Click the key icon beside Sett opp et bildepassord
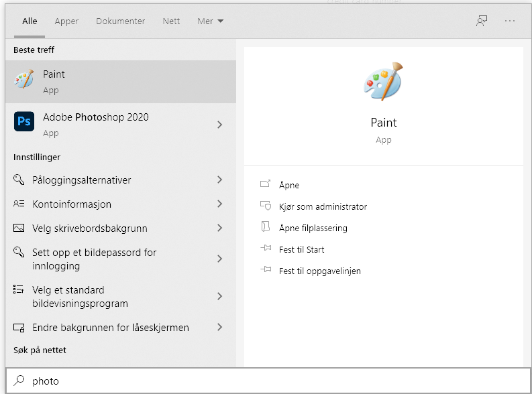532x394 pixels. coord(19,252)
